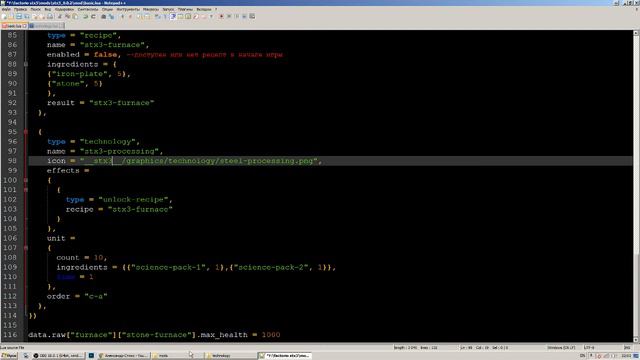Click the vertical scrollbar down arrow
640x360 pixels.
pyautogui.click(x=636, y=340)
